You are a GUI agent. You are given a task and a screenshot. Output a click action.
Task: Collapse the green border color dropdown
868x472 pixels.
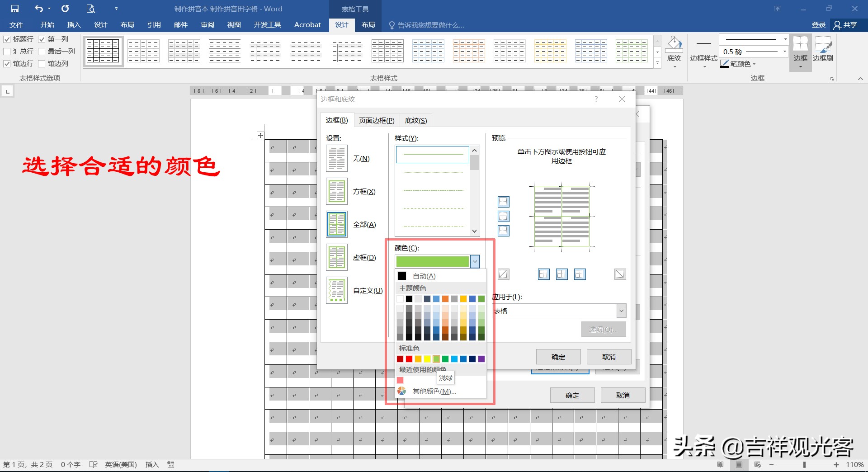point(475,261)
